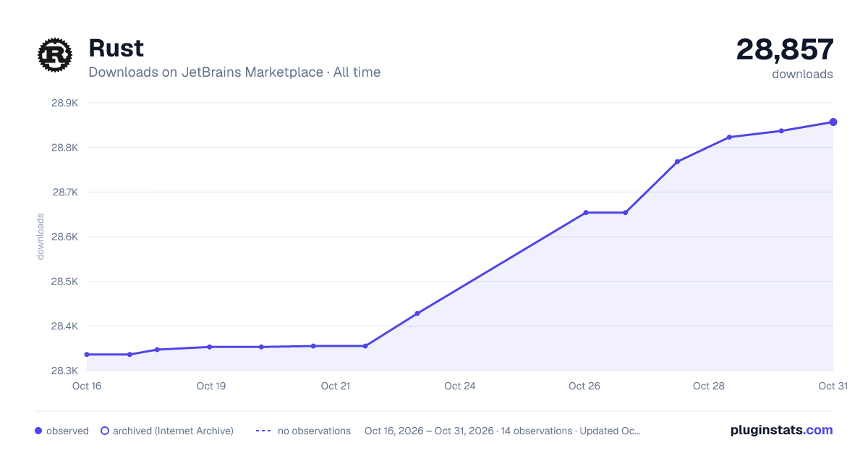Select the data point near 28.43K
The image size is (868, 456).
click(417, 313)
